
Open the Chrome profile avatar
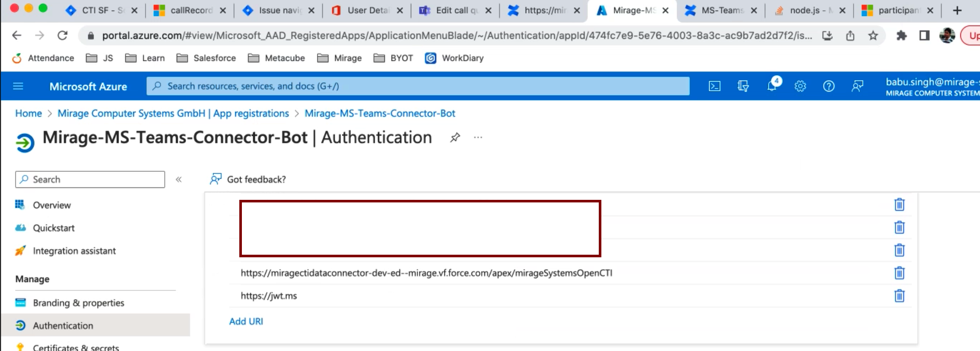click(947, 35)
